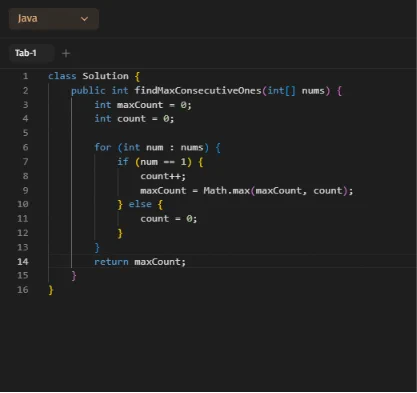Viewport: 417px width, 393px height.
Task: Click the 'else' keyword on line 10
Action: point(140,204)
